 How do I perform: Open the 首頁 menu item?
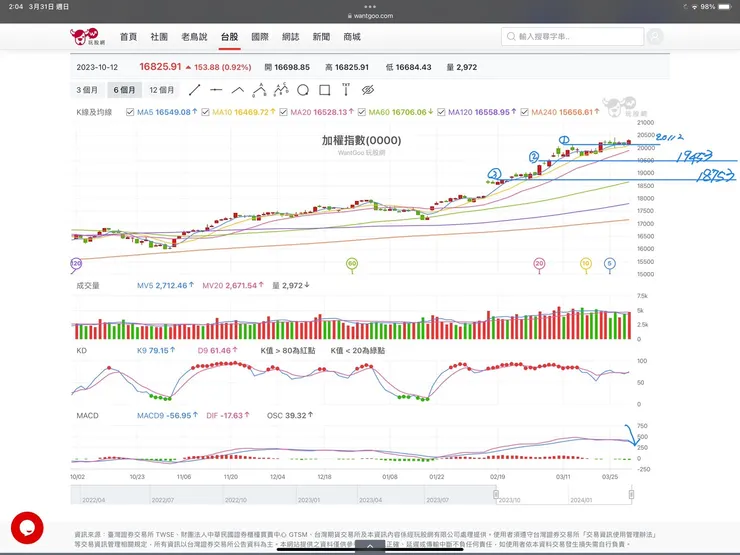point(128,36)
